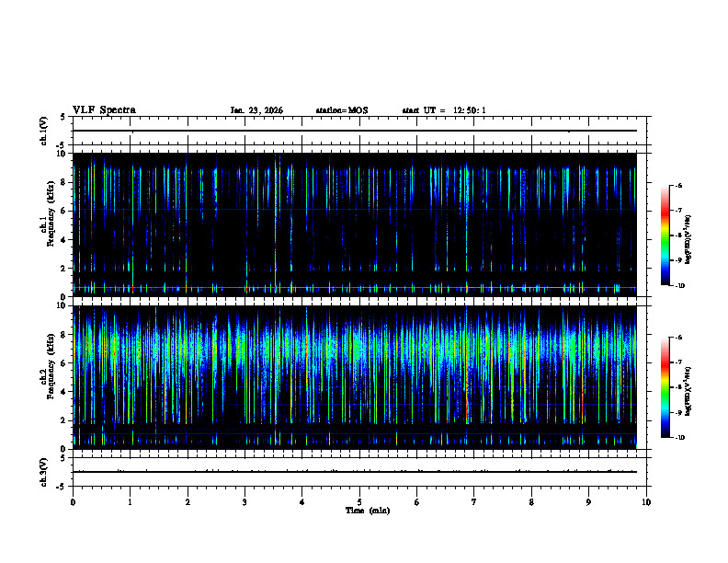Click the time axis tick label "3"
728x563 pixels.
coord(245,502)
